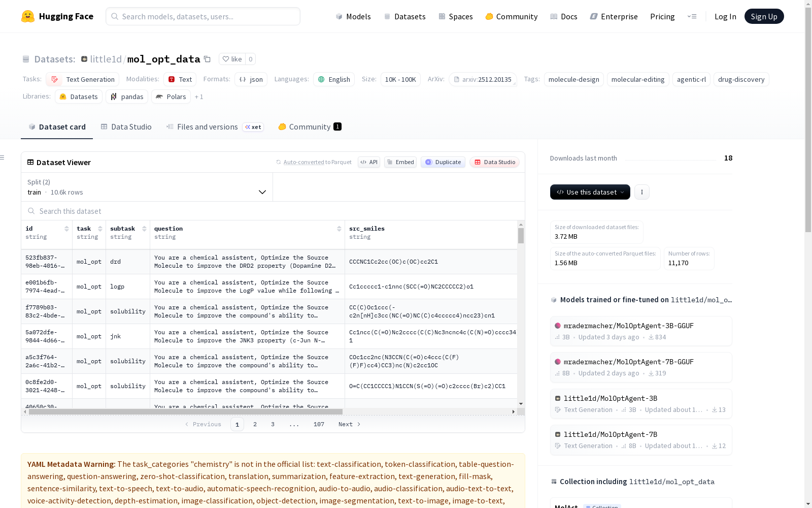This screenshot has width=812, height=508.
Task: Open the Files and versions tab
Action: tap(215, 127)
